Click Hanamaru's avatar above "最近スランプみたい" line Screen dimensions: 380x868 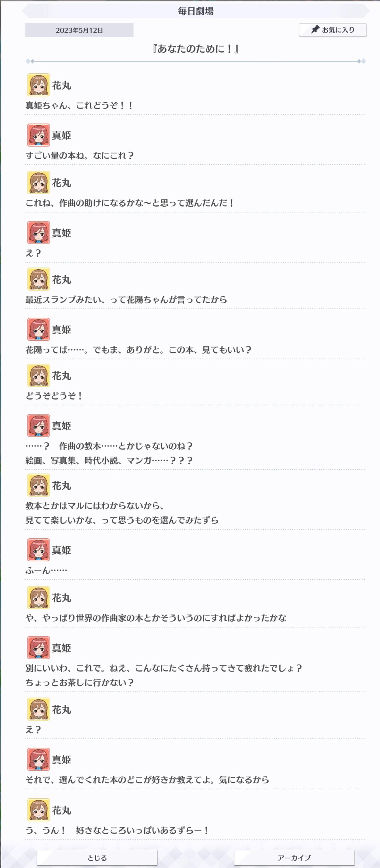[x=38, y=279]
